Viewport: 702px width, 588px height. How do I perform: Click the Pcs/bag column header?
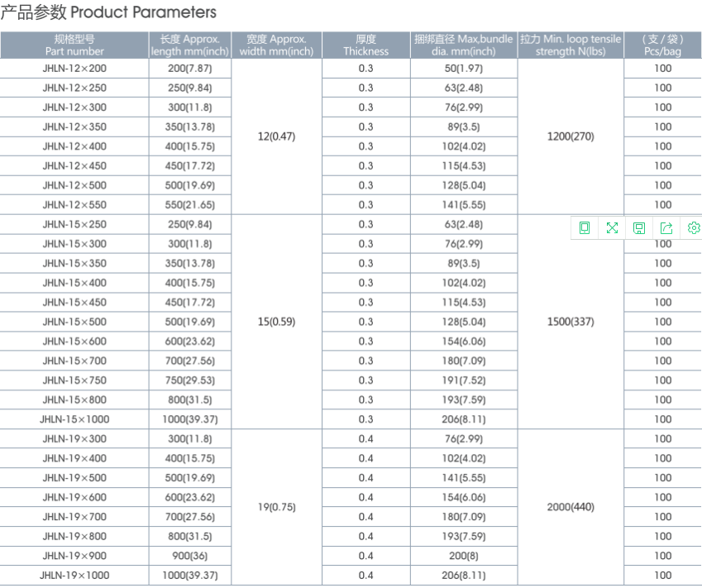coord(662,45)
